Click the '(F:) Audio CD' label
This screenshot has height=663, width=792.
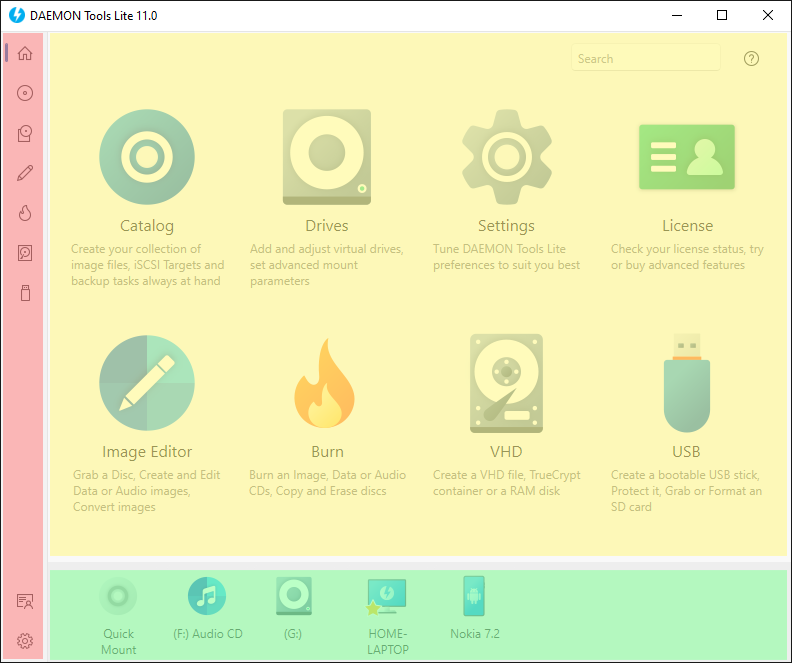tap(208, 634)
